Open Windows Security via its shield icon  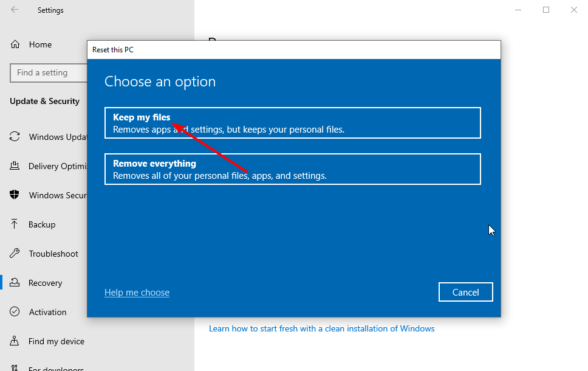[x=14, y=195]
